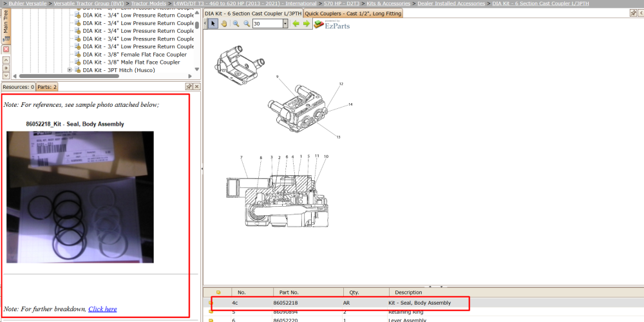
Task: Click icon beside DIA Kit - 3/8" Female Flat Face Coupler
Action: 77,54
